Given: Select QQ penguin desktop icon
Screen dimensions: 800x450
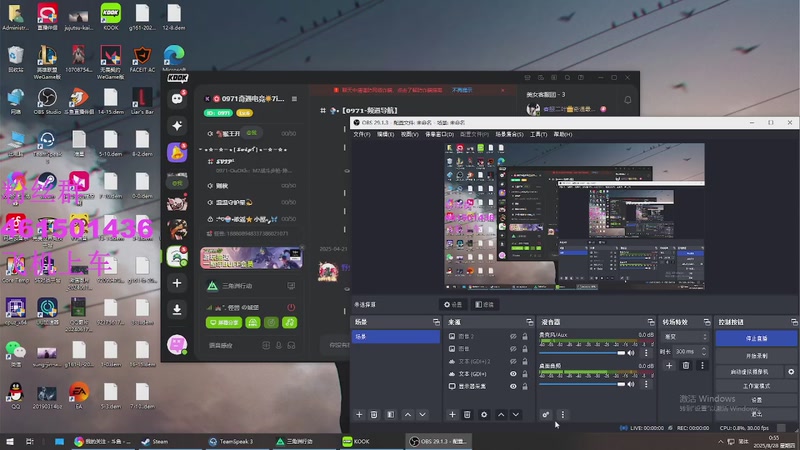Looking at the screenshot, I should [16, 395].
